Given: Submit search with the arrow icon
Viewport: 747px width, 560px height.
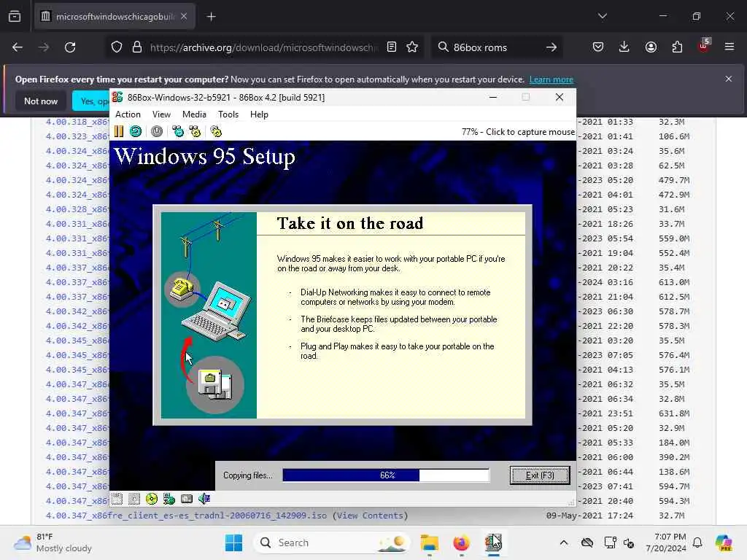Looking at the screenshot, I should tap(551, 47).
